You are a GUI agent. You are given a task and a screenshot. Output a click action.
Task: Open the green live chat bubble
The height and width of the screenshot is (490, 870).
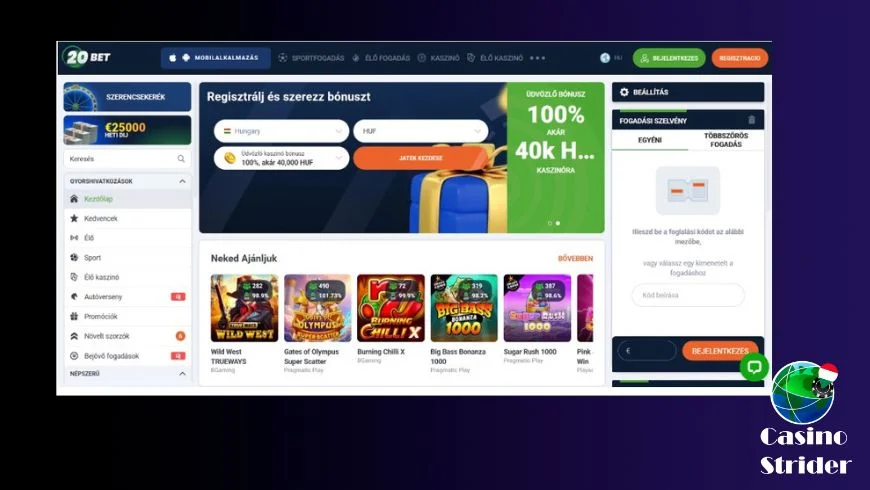(x=754, y=367)
